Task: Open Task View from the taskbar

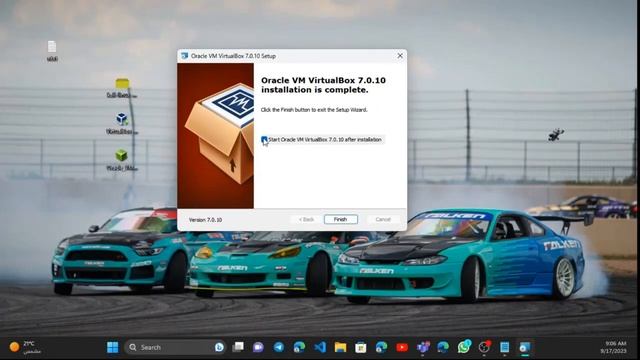Action: pos(238,347)
